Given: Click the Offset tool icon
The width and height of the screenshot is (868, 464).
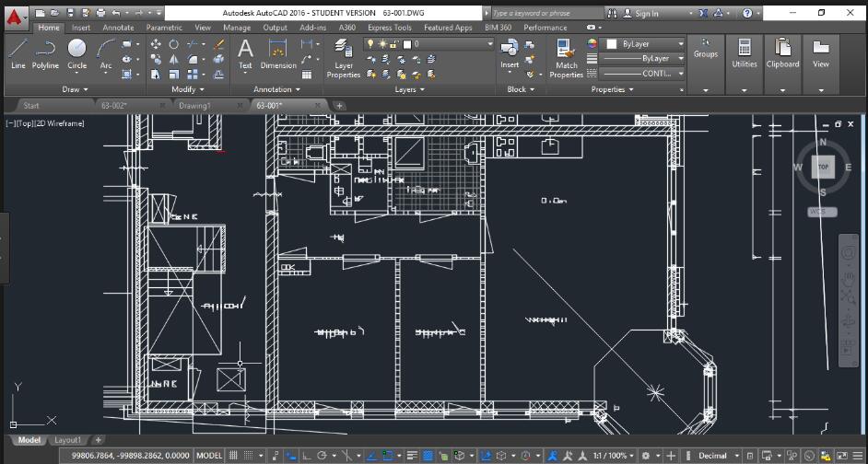Looking at the screenshot, I should pos(218,74).
